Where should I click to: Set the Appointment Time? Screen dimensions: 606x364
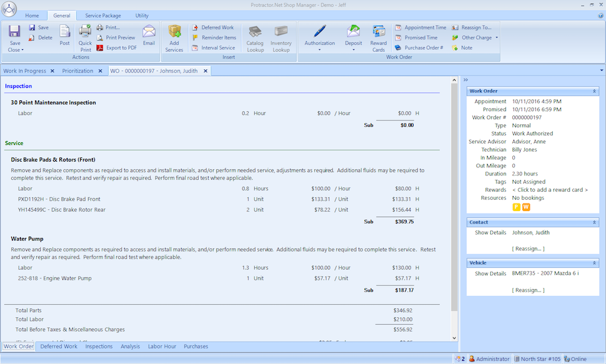pos(420,27)
